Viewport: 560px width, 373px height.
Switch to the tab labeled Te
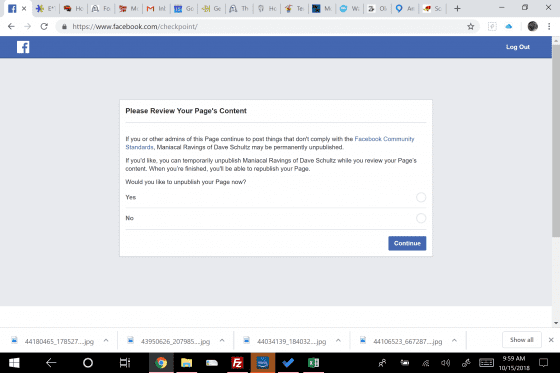coord(295,9)
